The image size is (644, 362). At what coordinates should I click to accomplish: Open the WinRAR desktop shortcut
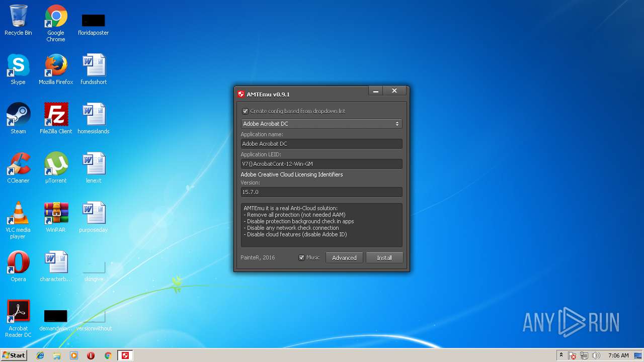pyautogui.click(x=56, y=217)
